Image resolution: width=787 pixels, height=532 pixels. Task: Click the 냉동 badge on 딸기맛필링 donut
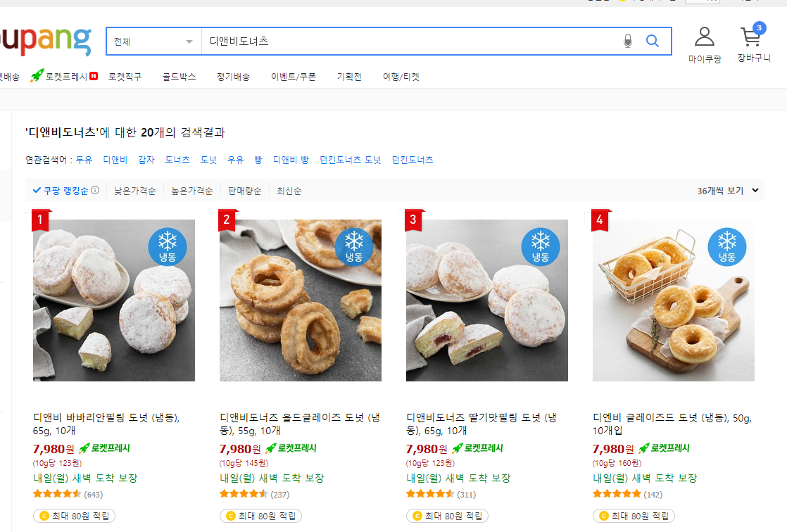pos(541,247)
